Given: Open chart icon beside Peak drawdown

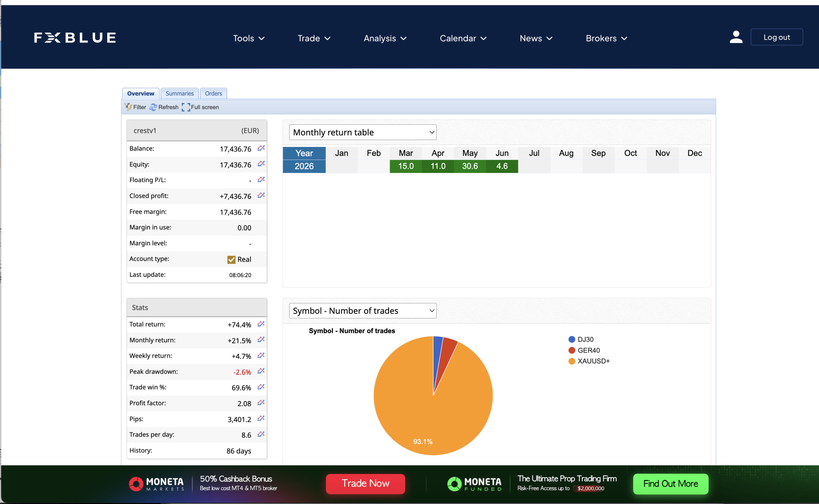Looking at the screenshot, I should (261, 371).
